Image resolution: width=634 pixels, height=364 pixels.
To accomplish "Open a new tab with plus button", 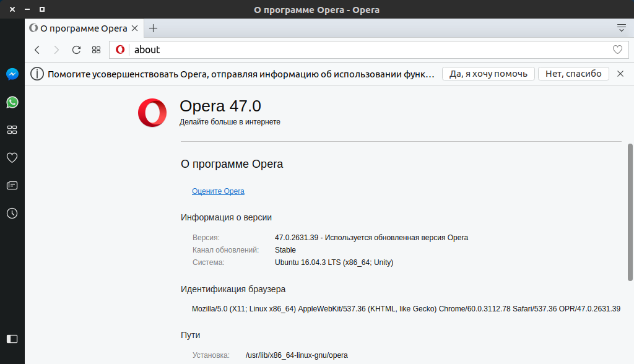I will 153,28.
